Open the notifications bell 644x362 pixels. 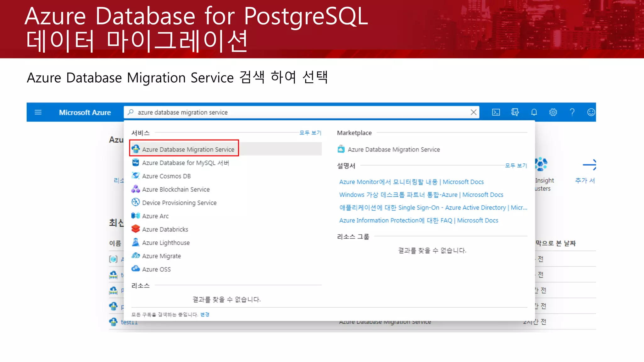tap(534, 112)
